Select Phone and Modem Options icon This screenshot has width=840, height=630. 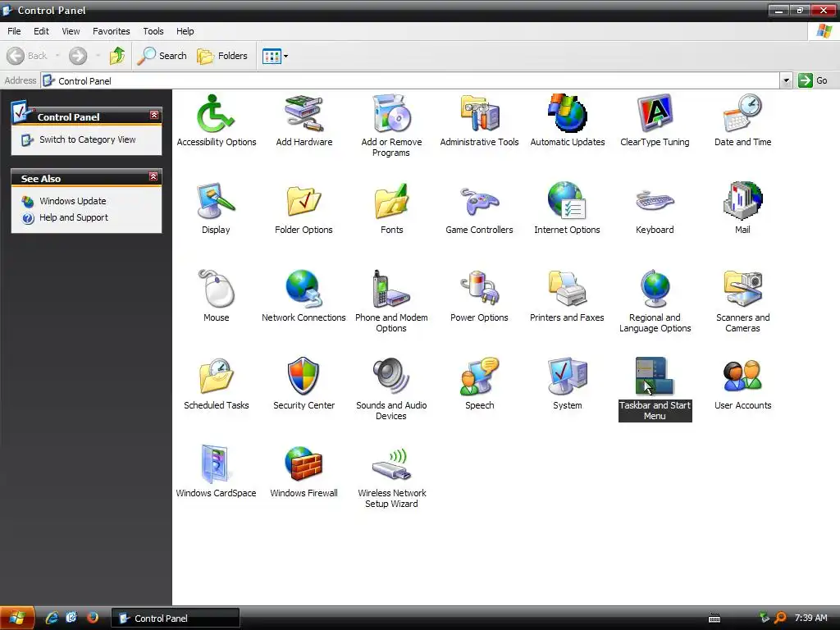point(391,290)
